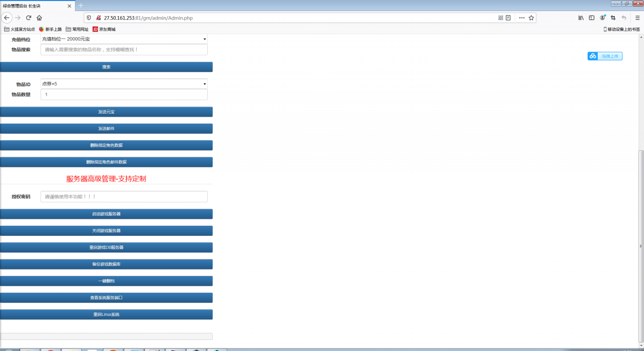The image size is (644, 351).
Task: Click the 备份游戏数据库 button
Action: (x=106, y=264)
